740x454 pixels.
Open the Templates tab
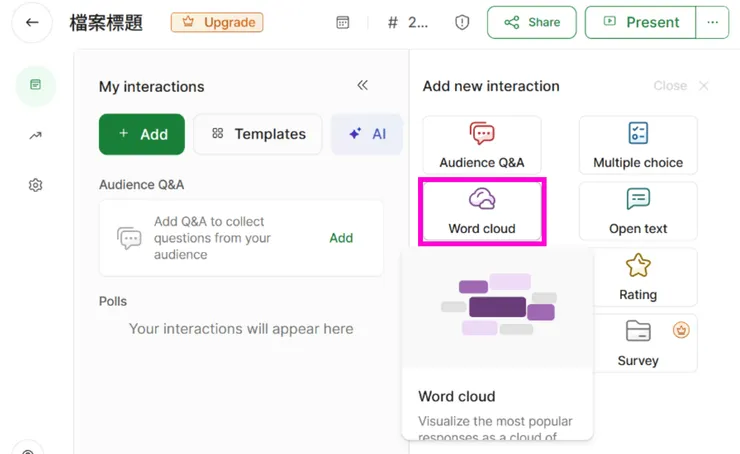point(258,134)
